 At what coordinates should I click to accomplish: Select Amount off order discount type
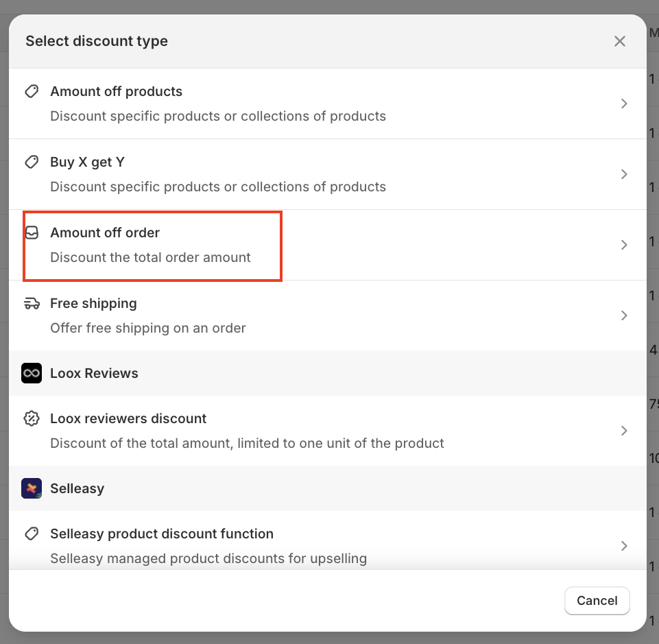[x=105, y=233]
